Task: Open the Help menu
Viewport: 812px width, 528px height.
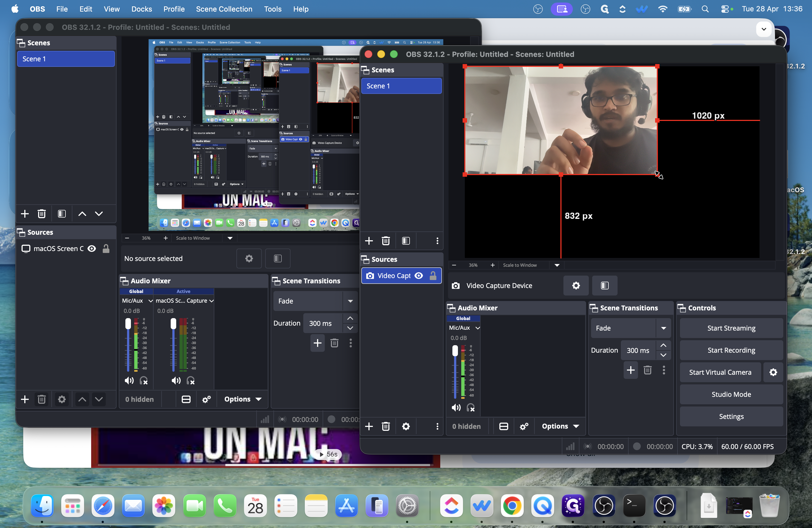Action: (300, 9)
